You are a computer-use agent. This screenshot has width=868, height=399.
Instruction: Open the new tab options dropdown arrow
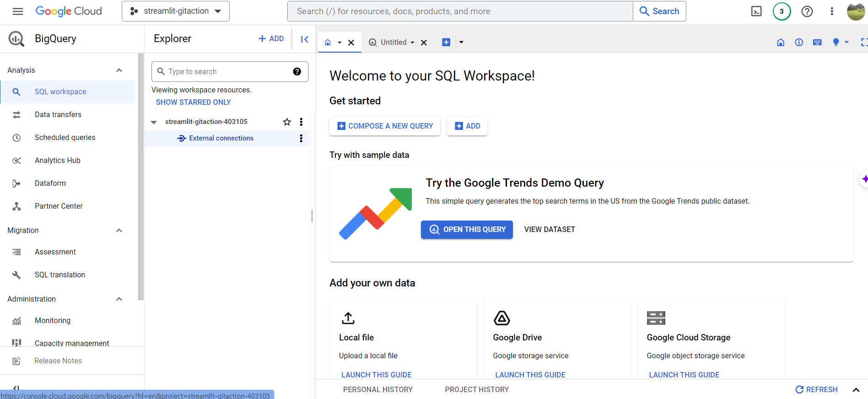461,42
